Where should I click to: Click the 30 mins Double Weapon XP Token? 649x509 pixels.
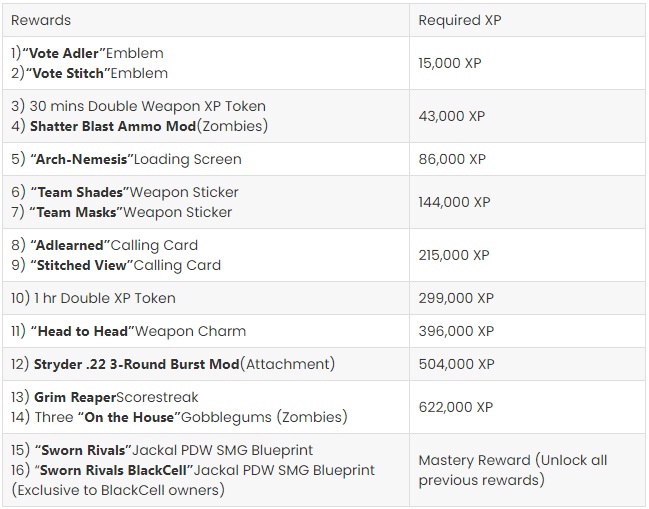(138, 106)
